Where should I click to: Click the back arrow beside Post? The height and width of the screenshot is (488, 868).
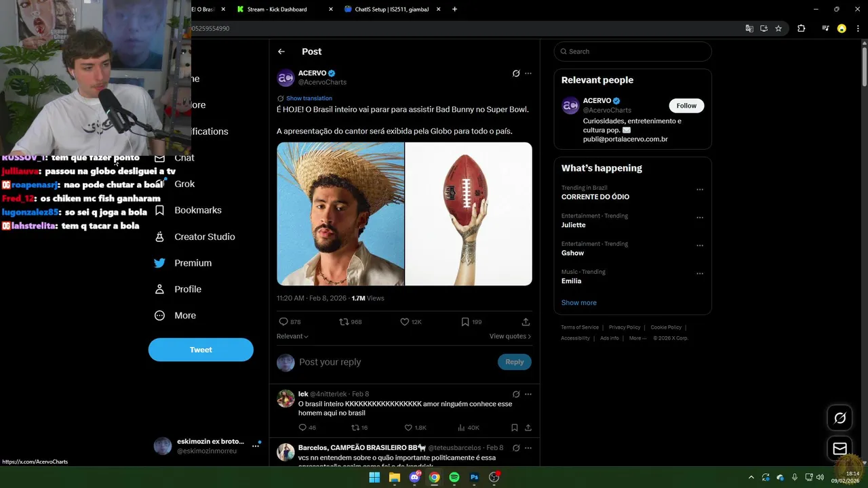(281, 52)
